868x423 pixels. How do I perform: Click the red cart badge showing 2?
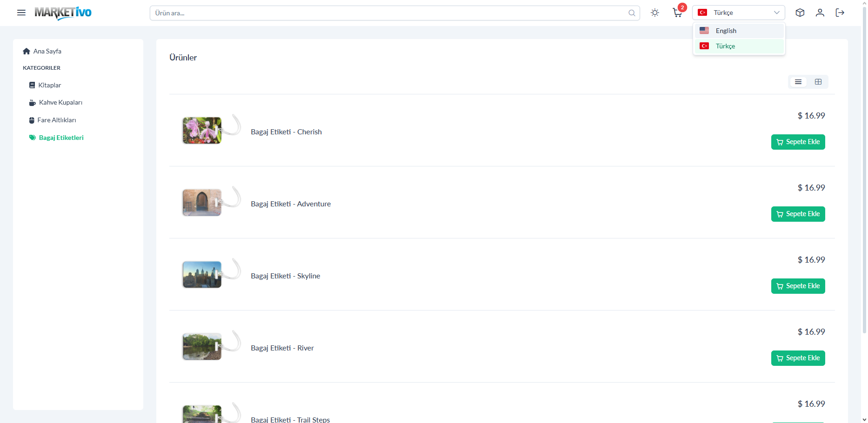[x=682, y=7]
